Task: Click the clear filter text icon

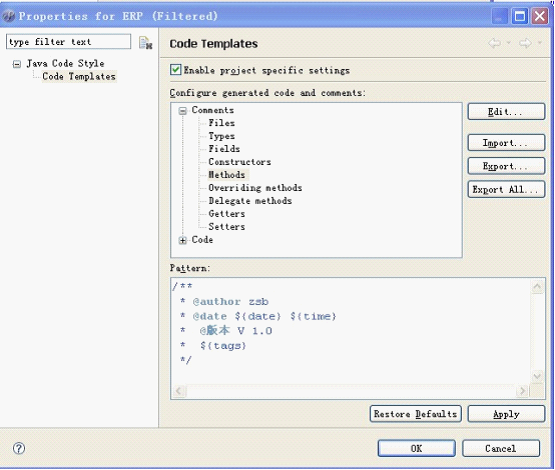Action: [145, 43]
